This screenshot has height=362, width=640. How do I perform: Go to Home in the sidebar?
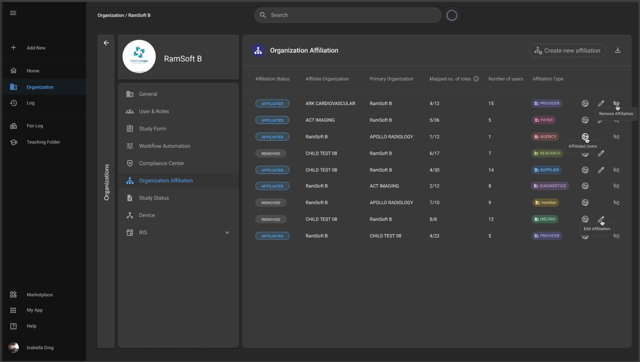click(33, 71)
